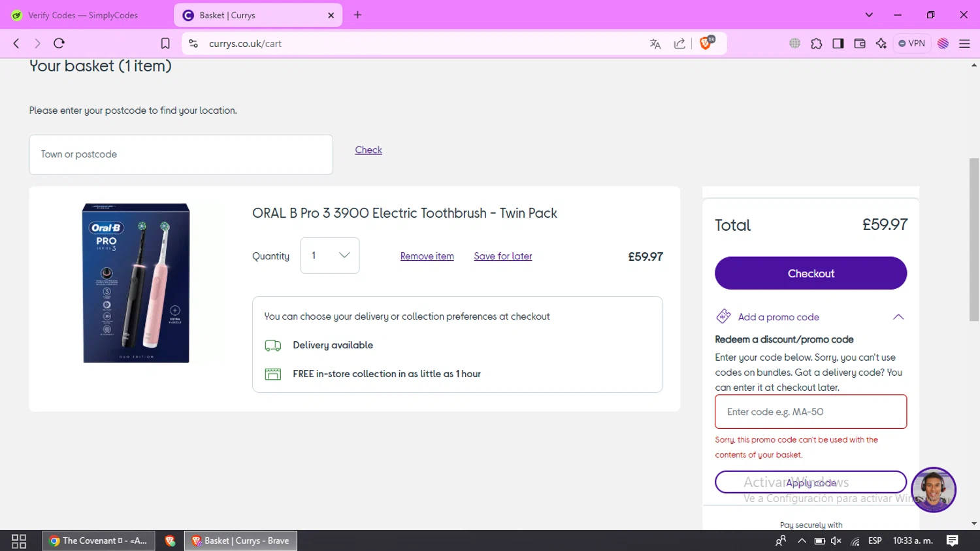The height and width of the screenshot is (551, 980).
Task: Click the Check postcode link
Action: pyautogui.click(x=368, y=150)
